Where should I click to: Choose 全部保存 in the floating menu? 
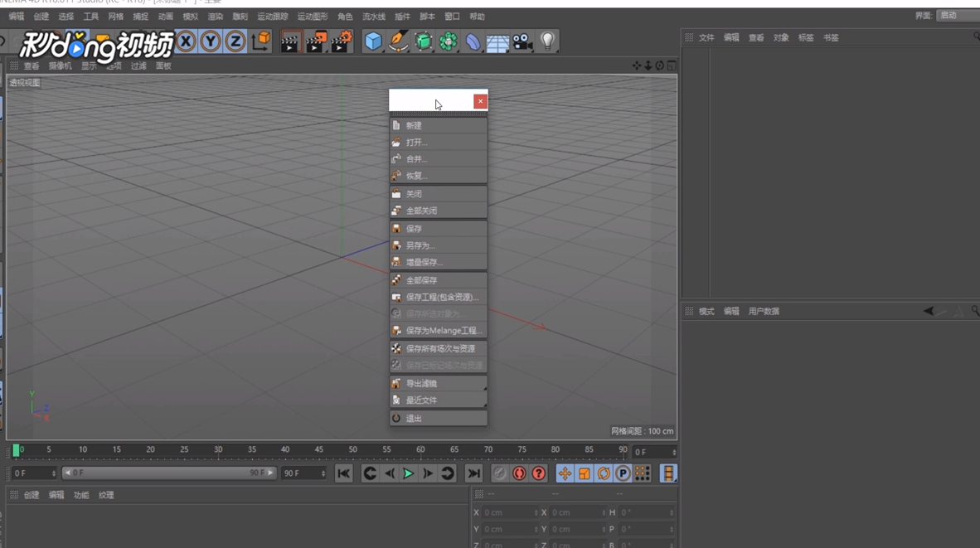pyautogui.click(x=438, y=280)
